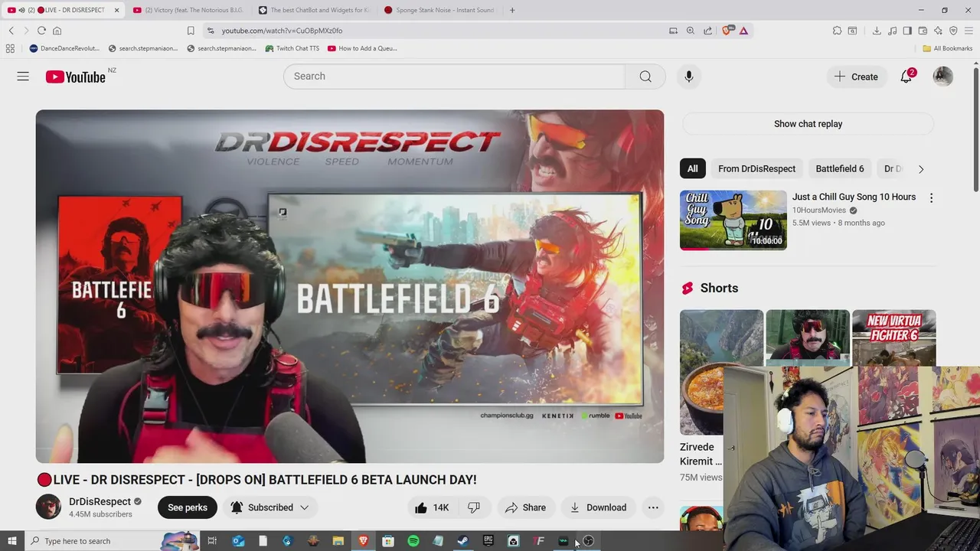Go to the YouTube home logo
The width and height of the screenshot is (980, 551).
[x=75, y=77]
